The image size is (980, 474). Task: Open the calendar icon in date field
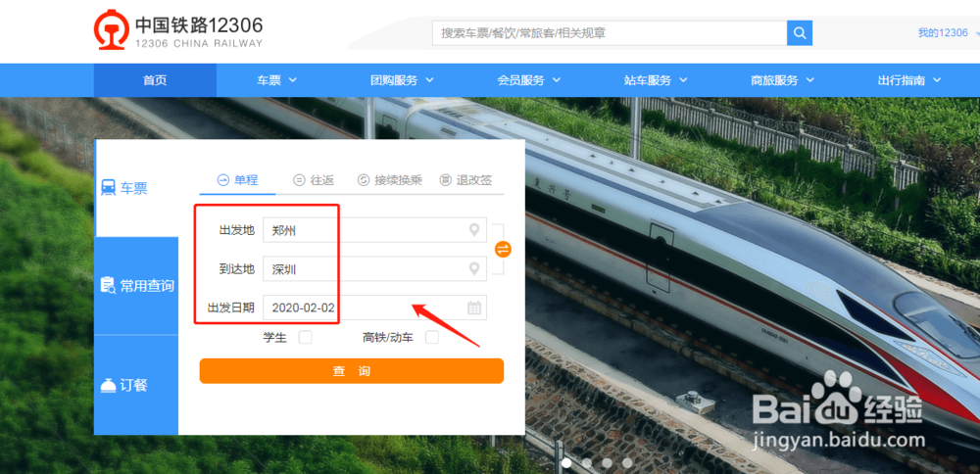click(x=474, y=308)
